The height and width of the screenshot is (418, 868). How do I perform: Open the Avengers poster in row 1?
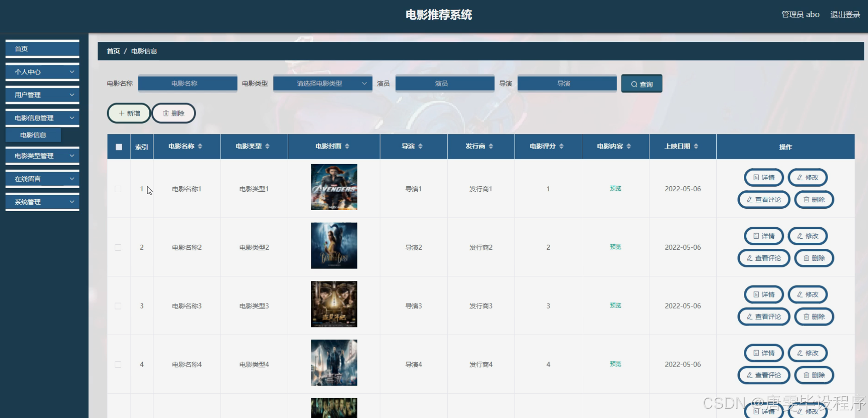[x=334, y=187]
